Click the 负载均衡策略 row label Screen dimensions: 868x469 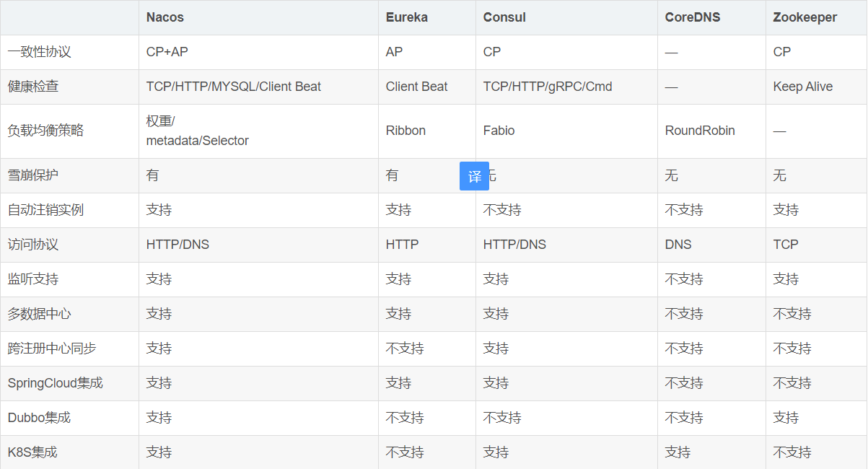(46, 131)
